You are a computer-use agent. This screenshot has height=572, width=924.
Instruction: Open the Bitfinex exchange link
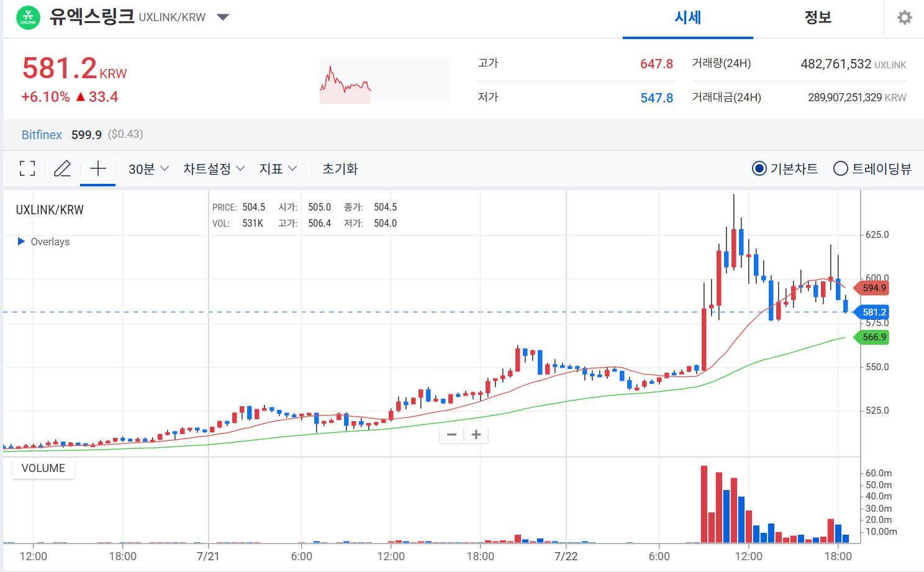(42, 135)
